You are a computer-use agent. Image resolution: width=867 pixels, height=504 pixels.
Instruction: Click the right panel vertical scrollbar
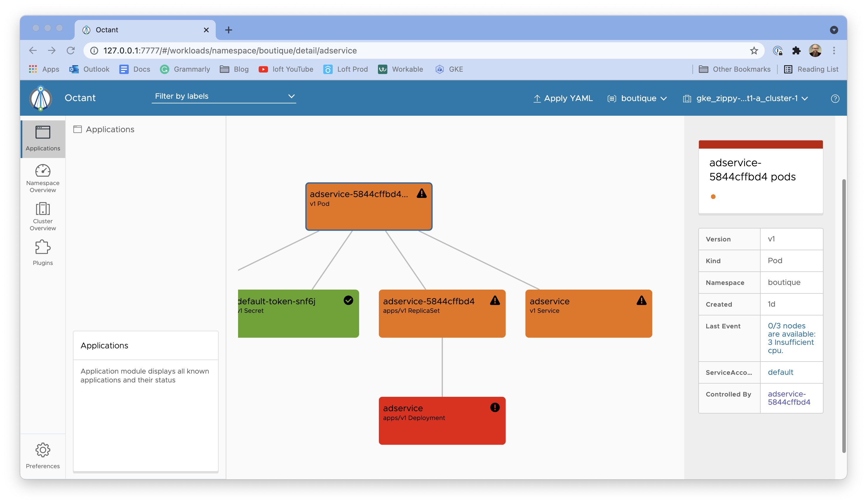coord(843,316)
